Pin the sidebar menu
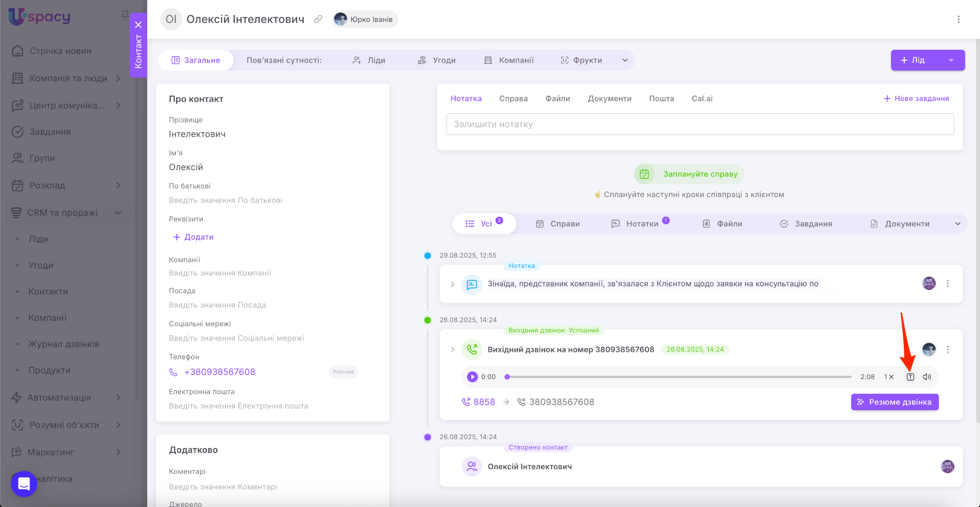The height and width of the screenshot is (507, 980). pos(125,15)
